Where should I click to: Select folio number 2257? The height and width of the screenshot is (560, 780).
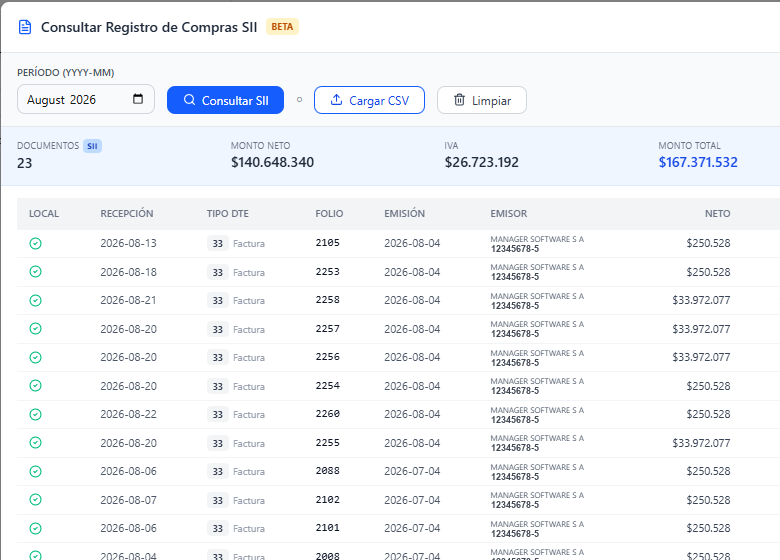328,329
